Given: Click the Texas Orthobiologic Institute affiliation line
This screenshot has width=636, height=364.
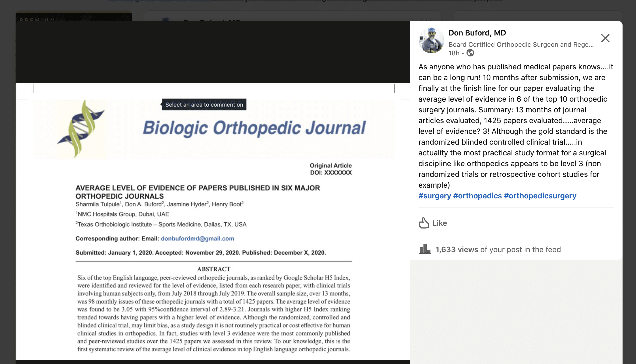Looking at the screenshot, I should 161,224.
